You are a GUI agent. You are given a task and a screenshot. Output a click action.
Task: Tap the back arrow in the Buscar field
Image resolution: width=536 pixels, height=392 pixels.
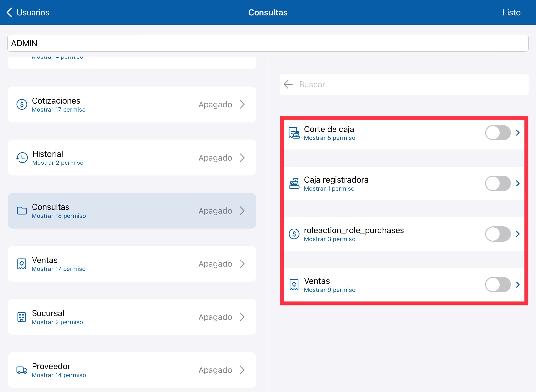pyautogui.click(x=288, y=84)
